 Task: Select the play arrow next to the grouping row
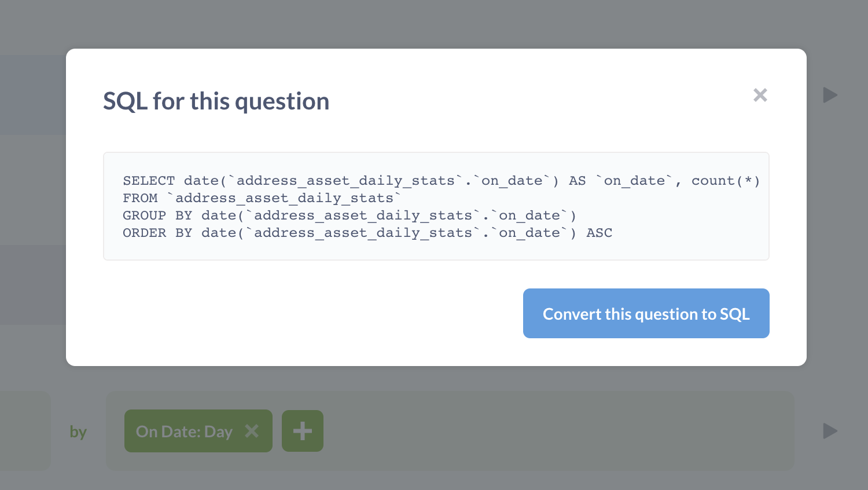coord(830,431)
